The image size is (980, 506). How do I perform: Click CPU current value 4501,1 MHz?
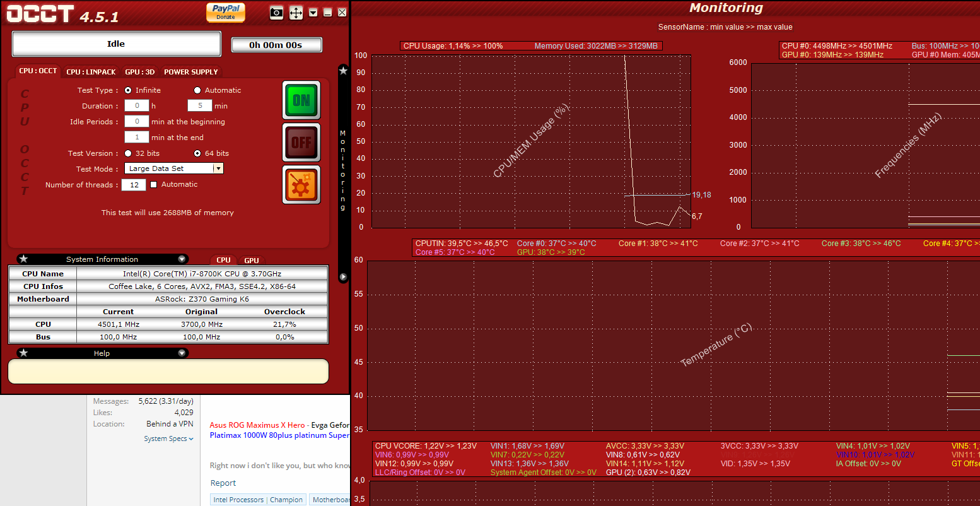pyautogui.click(x=119, y=324)
